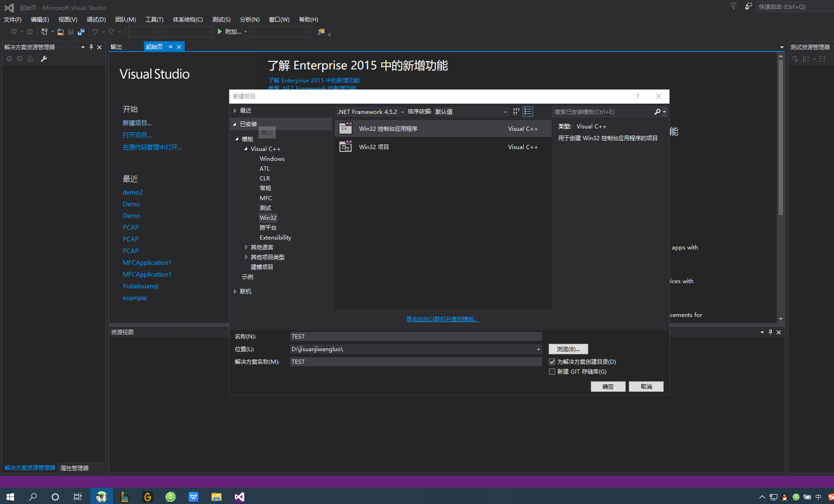Image resolution: width=834 pixels, height=504 pixels.
Task: Click the find templates online link
Action: point(443,319)
